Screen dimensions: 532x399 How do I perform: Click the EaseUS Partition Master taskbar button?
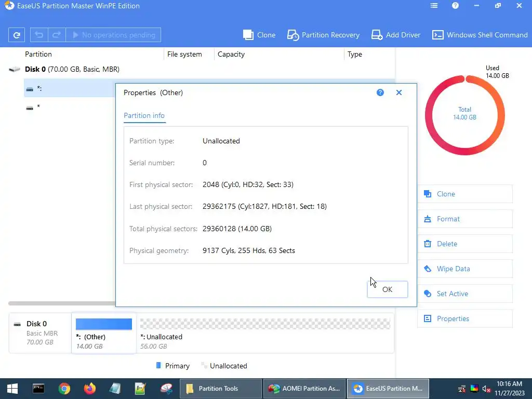pos(388,389)
